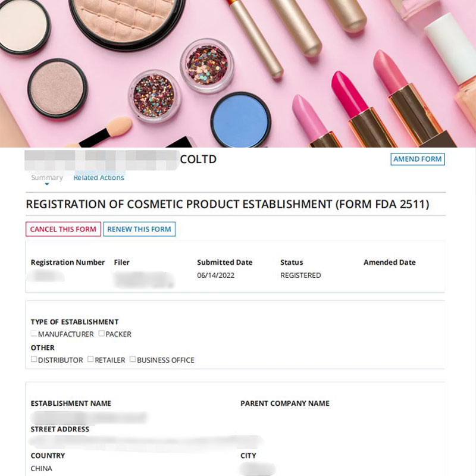This screenshot has width=476, height=476.
Task: Click RENEW THIS FORM button
Action: tap(139, 229)
